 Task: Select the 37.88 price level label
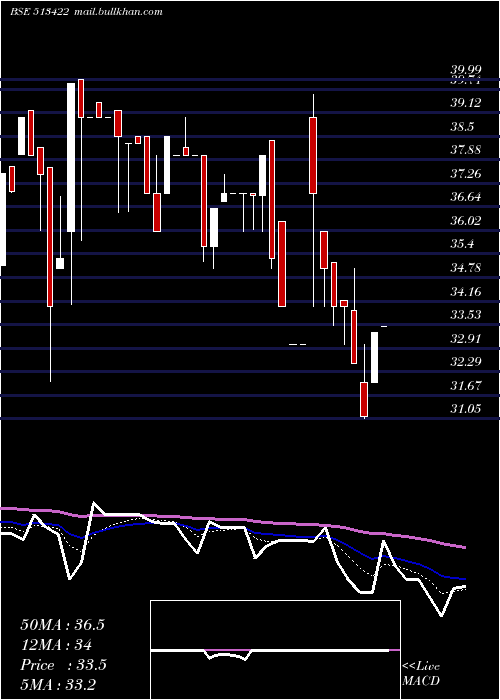[x=466, y=150]
